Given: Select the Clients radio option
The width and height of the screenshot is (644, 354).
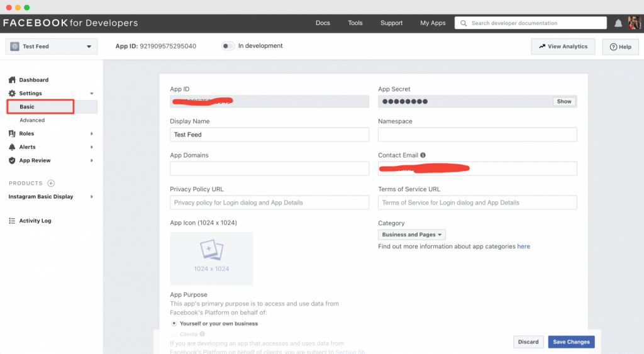Looking at the screenshot, I should pos(174,335).
